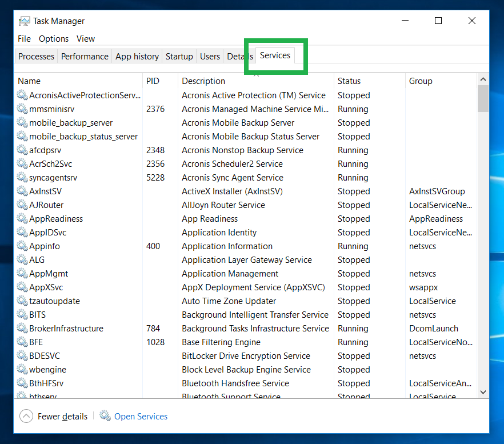Click the Open Services gear icon
The width and height of the screenshot is (504, 444).
(x=105, y=415)
